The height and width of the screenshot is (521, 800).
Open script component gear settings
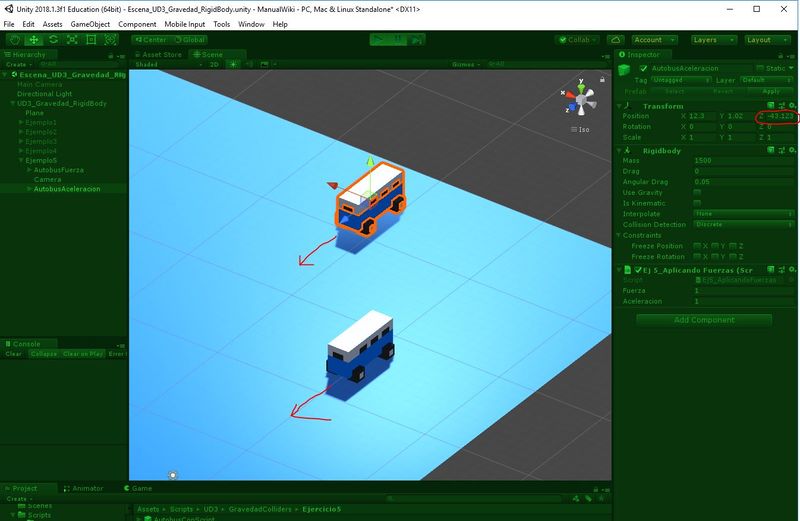pos(792,269)
